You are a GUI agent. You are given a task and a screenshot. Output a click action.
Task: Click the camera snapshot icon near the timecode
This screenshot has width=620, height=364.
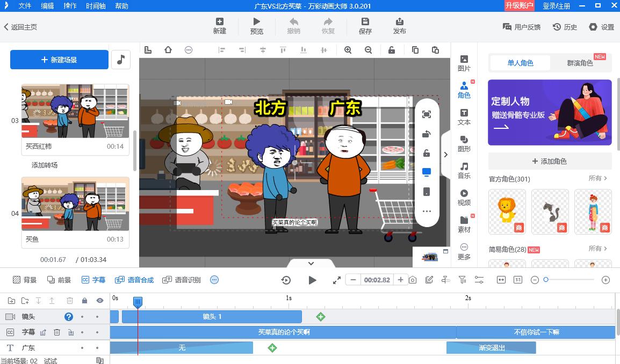coord(412,280)
